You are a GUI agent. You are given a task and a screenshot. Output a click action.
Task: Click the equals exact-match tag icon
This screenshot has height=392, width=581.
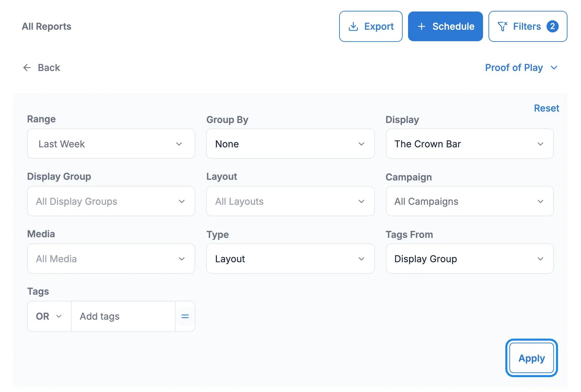pos(185,316)
